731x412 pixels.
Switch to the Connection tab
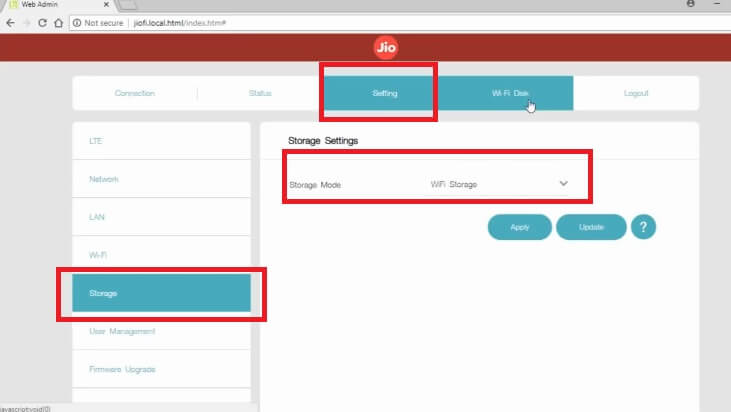pyautogui.click(x=135, y=94)
